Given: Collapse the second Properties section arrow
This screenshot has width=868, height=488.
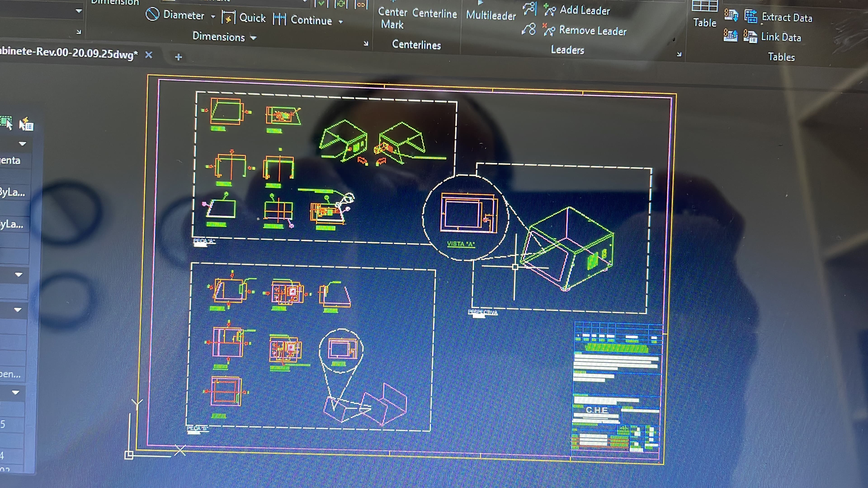Looking at the screenshot, I should pos(19,274).
